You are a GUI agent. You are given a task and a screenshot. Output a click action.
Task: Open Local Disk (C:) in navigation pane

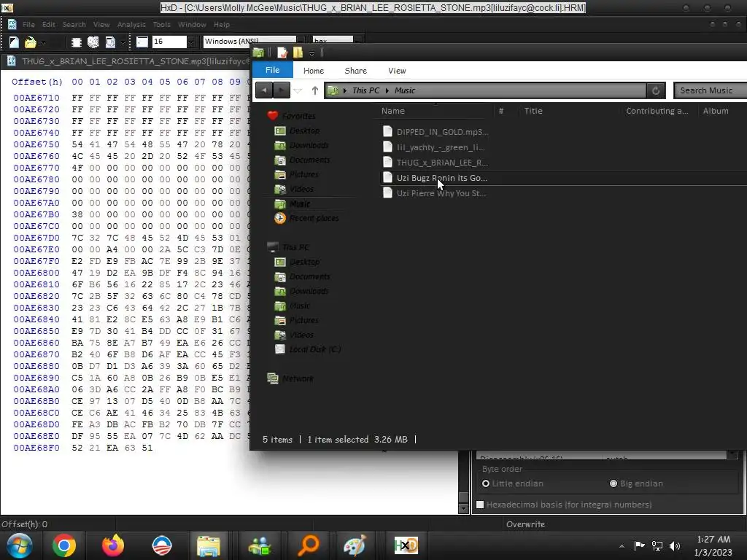[x=309, y=349]
